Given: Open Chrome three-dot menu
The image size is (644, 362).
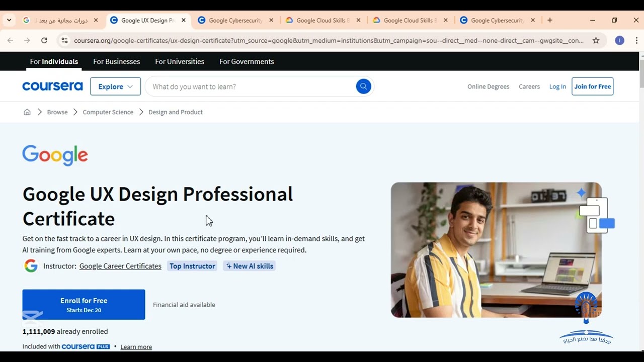Looking at the screenshot, I should (636, 40).
